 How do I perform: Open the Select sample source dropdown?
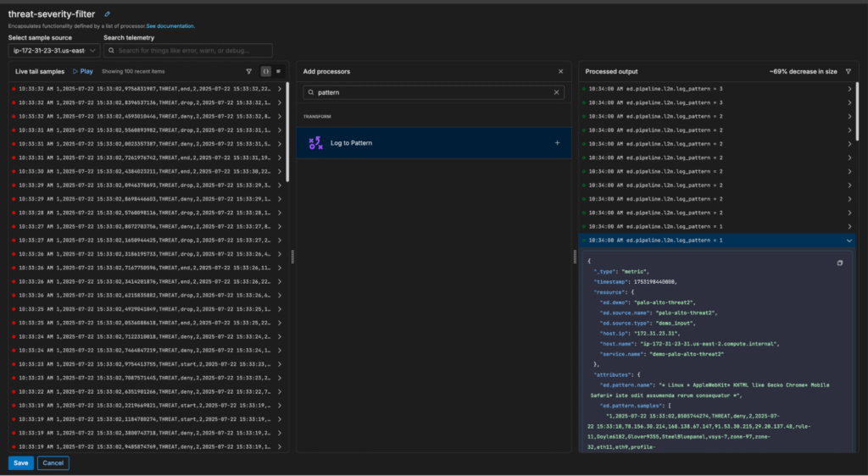(x=53, y=51)
